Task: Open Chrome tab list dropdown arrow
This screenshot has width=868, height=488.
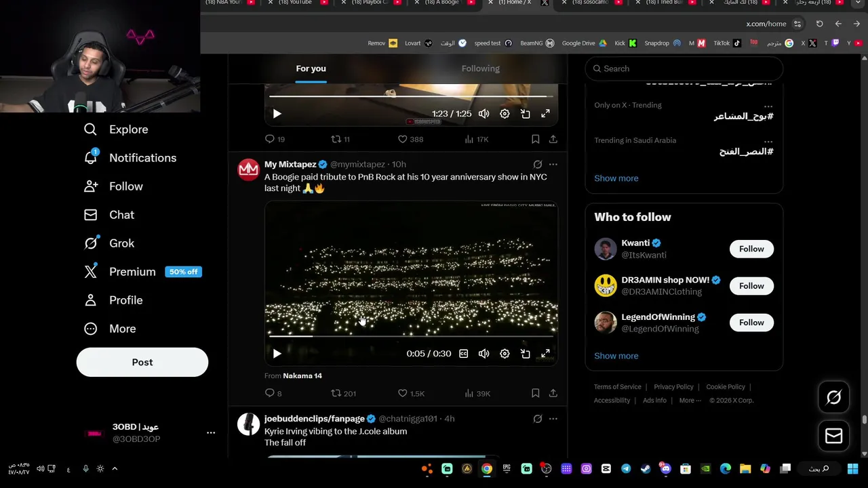Action: coord(858,3)
